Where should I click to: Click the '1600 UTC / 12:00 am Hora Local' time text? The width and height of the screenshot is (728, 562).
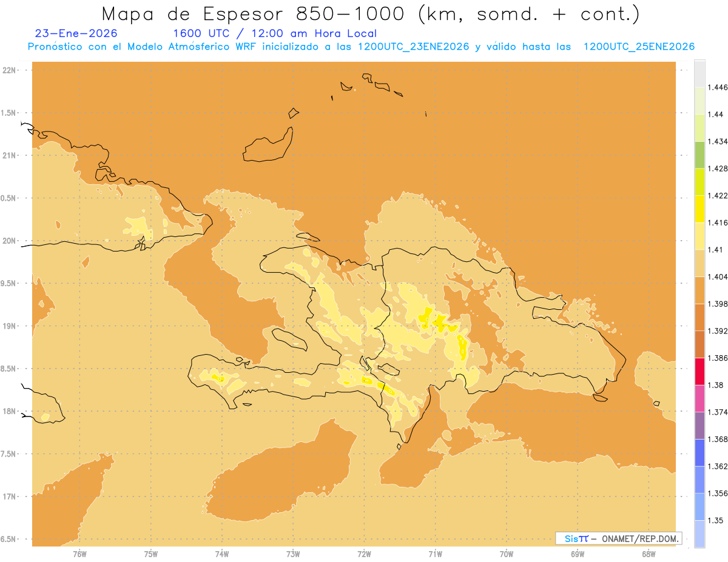275,34
